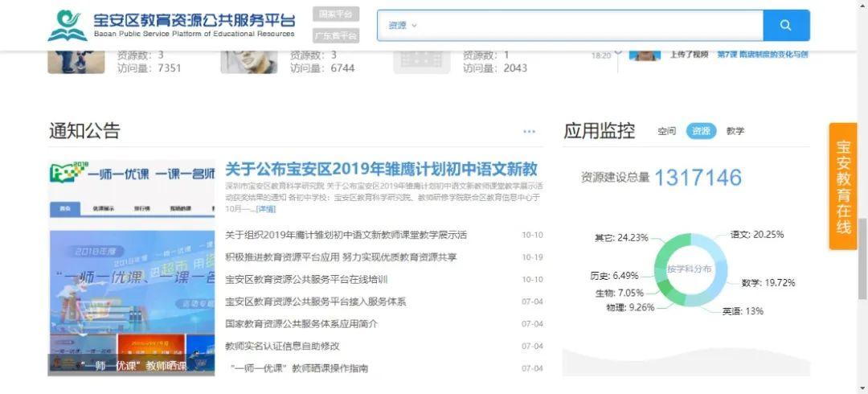Click the Baoan platform logo

coord(67,26)
